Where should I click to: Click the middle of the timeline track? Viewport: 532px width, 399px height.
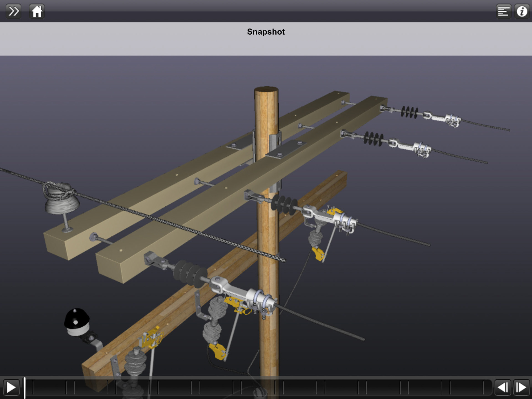pos(258,387)
